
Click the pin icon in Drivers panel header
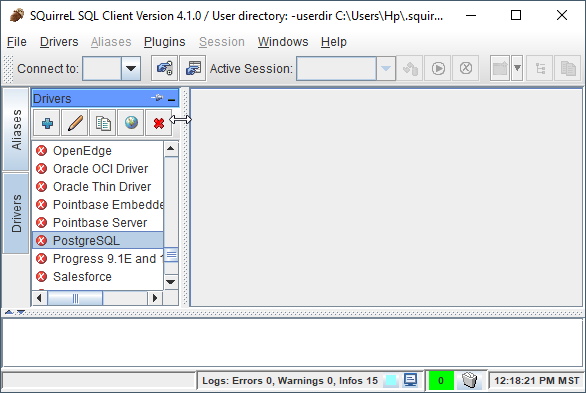click(x=157, y=98)
